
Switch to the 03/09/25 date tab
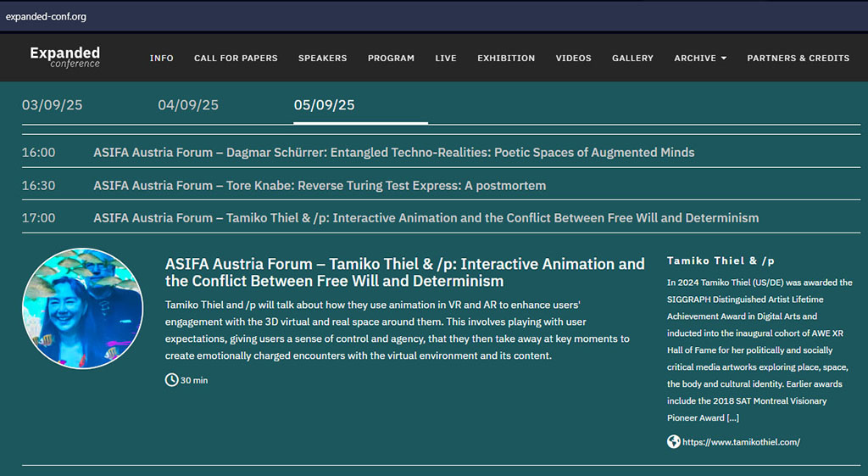click(52, 104)
